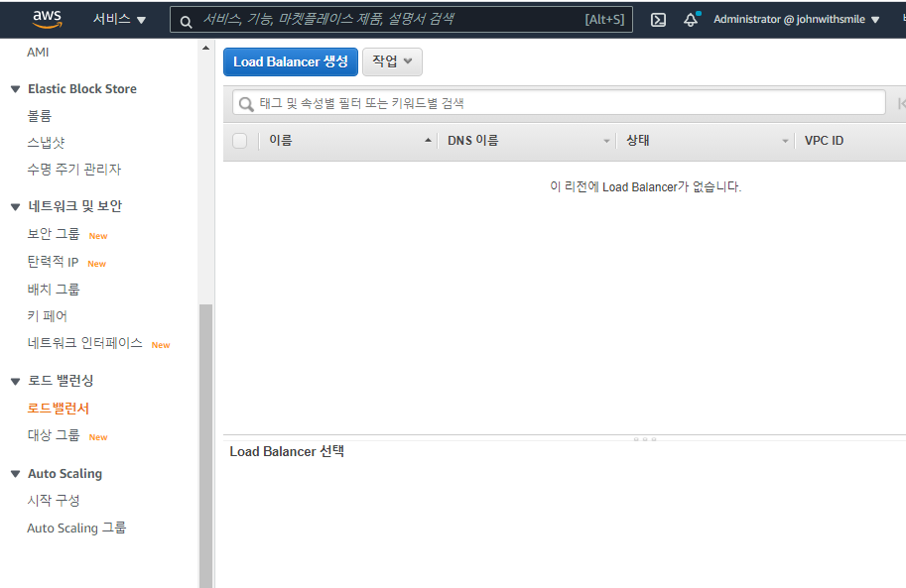Image resolution: width=906 pixels, height=588 pixels.
Task: Sort by the DNS 이름 column
Action: click(472, 141)
